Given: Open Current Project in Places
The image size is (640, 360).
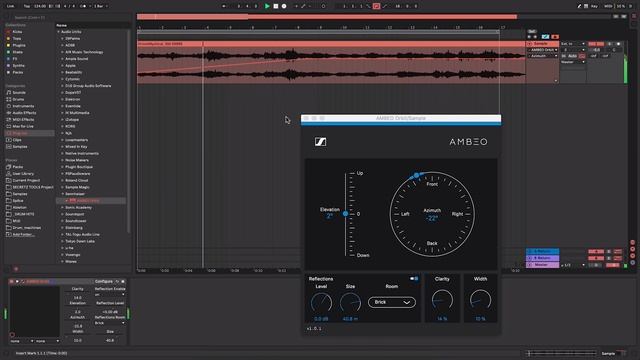Looking at the screenshot, I should (x=26, y=180).
